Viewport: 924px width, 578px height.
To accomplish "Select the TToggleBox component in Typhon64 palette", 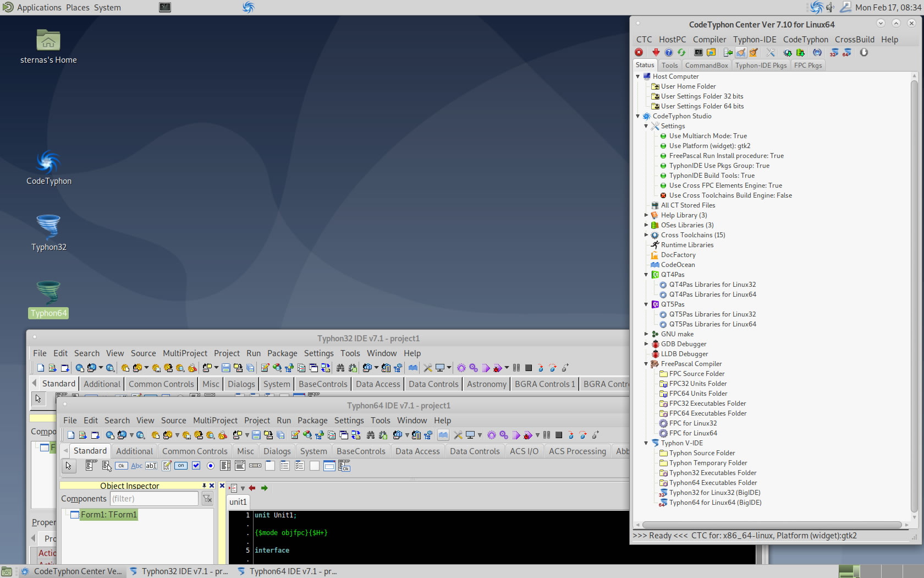I will coord(181,466).
